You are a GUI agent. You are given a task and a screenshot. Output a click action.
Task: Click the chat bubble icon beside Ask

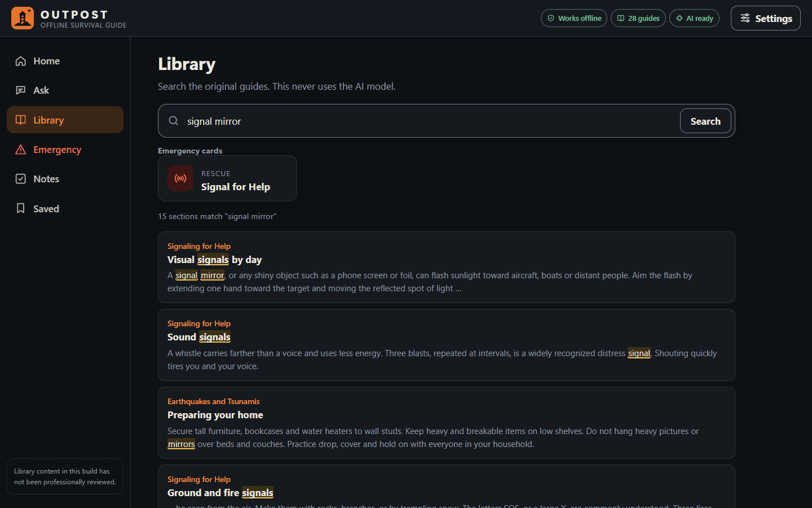(x=21, y=90)
